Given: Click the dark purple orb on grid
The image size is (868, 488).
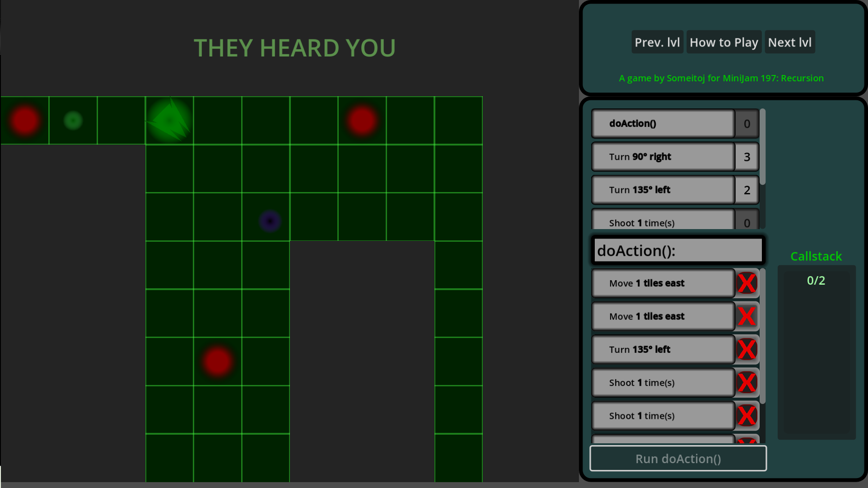Looking at the screenshot, I should [270, 221].
